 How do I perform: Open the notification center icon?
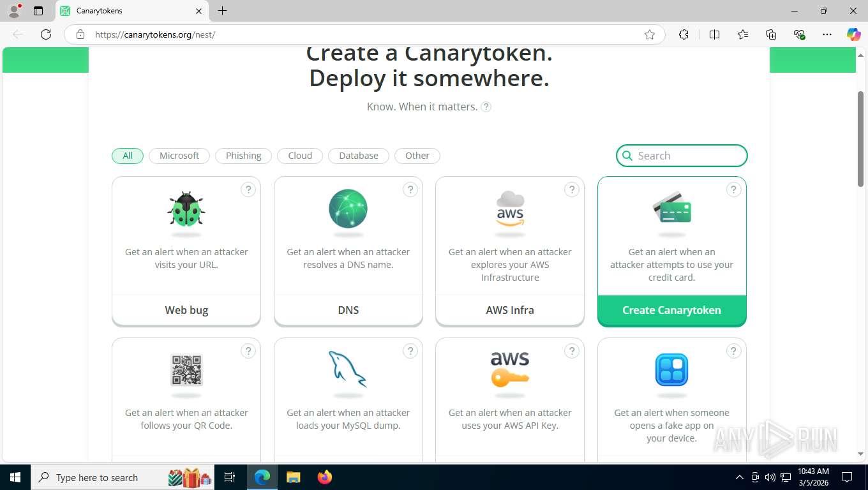point(847,477)
